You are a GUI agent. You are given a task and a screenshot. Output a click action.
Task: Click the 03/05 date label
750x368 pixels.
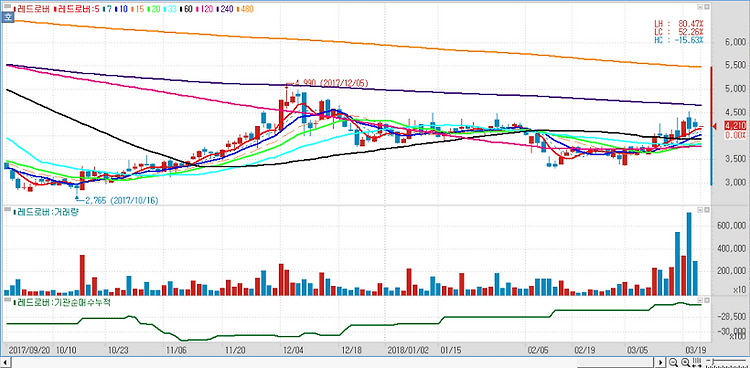click(x=637, y=350)
